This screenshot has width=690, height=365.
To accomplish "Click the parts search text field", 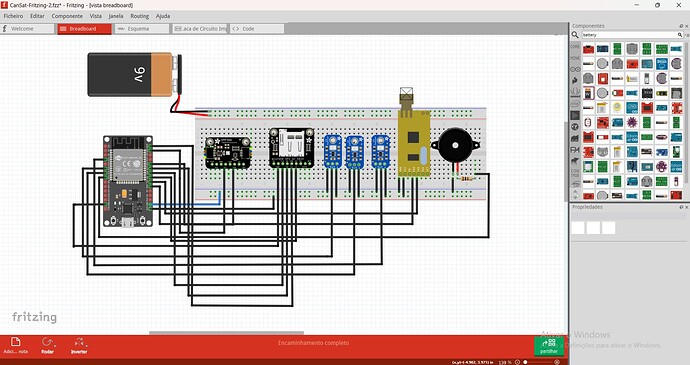I will [630, 35].
